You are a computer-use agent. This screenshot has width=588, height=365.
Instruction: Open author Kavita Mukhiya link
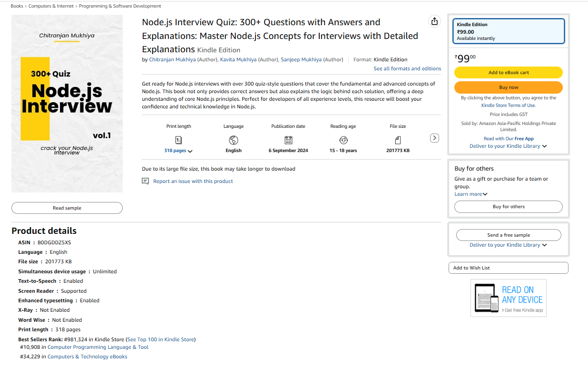point(239,59)
